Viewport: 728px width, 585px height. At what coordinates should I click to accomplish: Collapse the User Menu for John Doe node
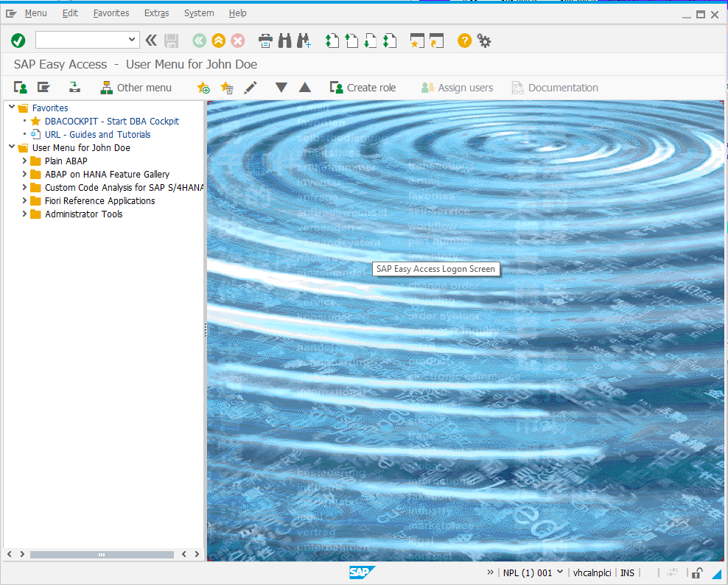[x=12, y=147]
